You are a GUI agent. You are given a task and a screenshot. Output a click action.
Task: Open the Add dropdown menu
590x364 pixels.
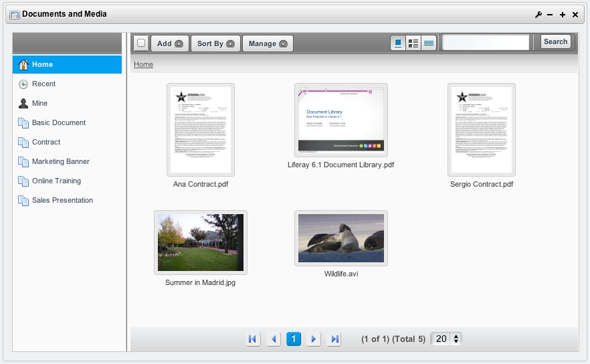tap(170, 43)
